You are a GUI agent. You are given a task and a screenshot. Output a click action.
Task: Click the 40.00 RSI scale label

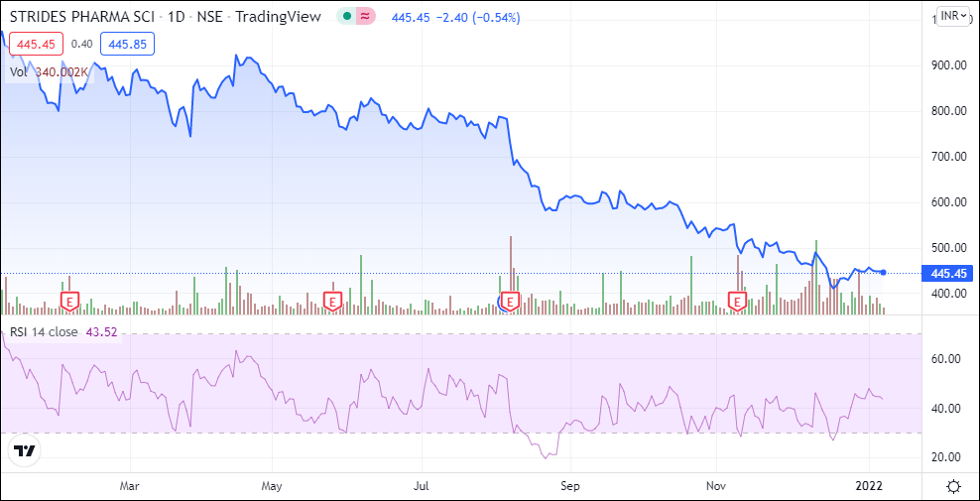click(945, 409)
